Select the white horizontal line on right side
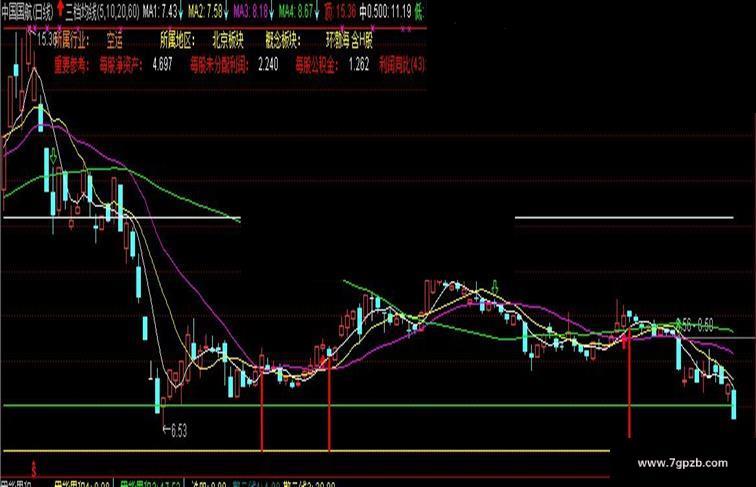The image size is (756, 487). (x=624, y=217)
